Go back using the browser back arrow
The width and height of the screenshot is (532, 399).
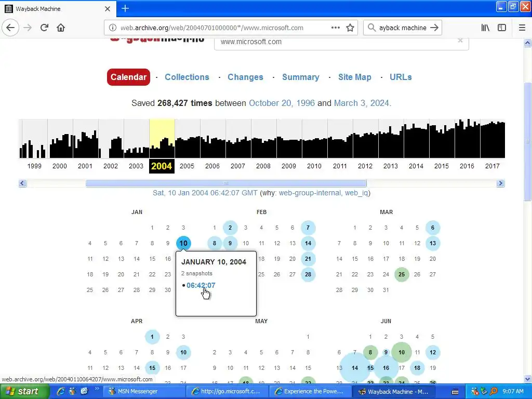coord(10,28)
